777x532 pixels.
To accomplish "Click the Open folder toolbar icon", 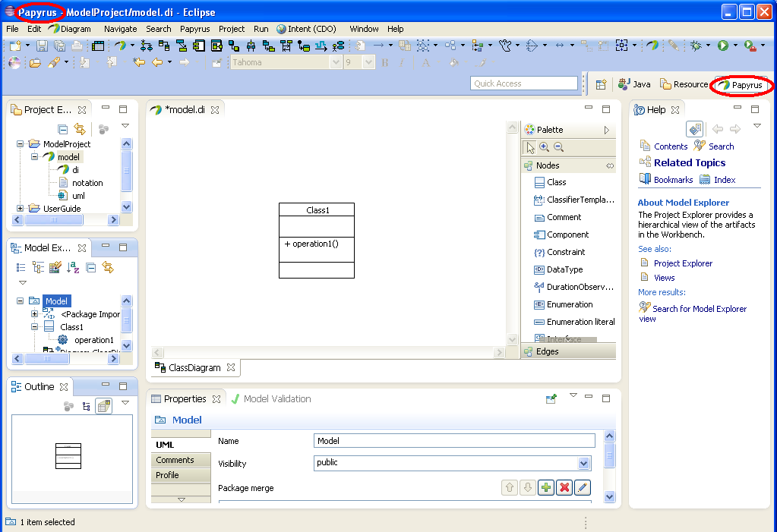I will [x=35, y=62].
